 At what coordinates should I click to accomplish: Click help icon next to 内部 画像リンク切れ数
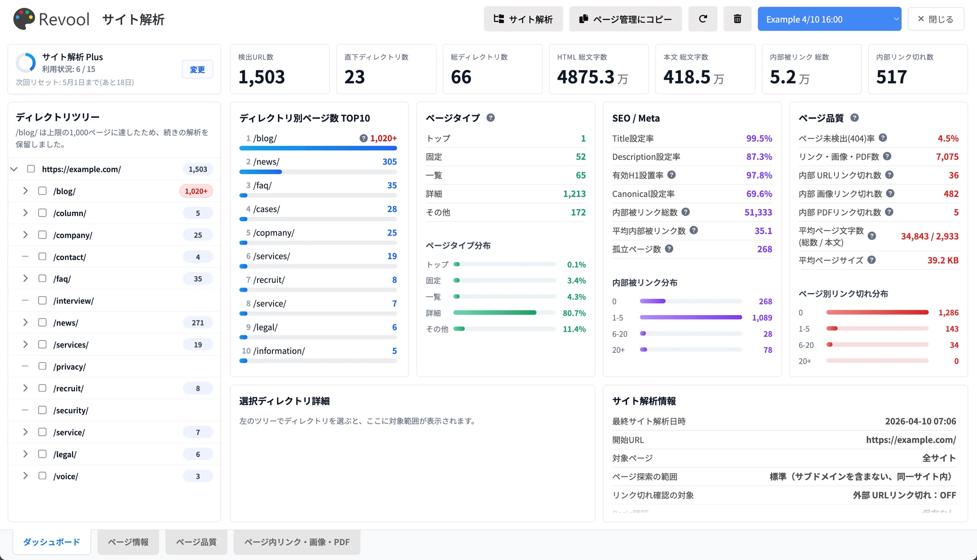890,193
